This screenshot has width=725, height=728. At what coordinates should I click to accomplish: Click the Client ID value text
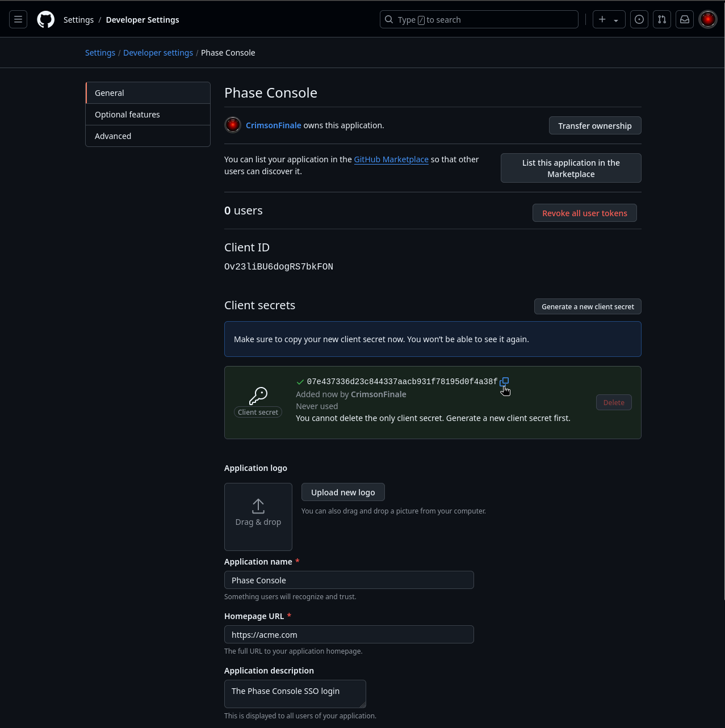[x=279, y=267]
